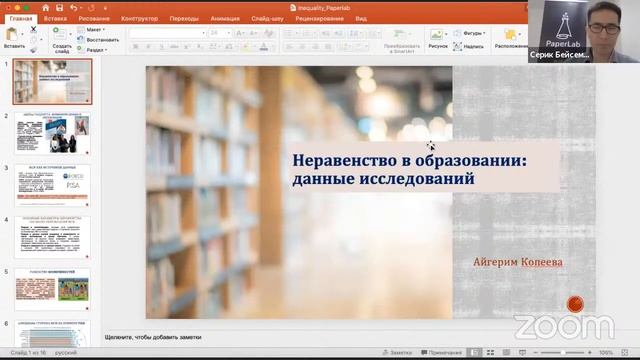Screen dimensions: 640x360
Task: Click the font color swatch button
Action: [x=264, y=47]
